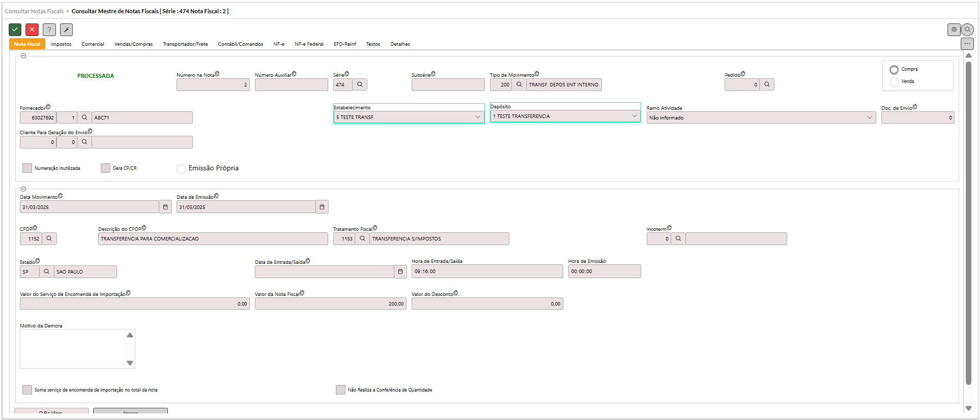Open the settings gear icon at top right
This screenshot has height=420, width=980.
(x=954, y=30)
